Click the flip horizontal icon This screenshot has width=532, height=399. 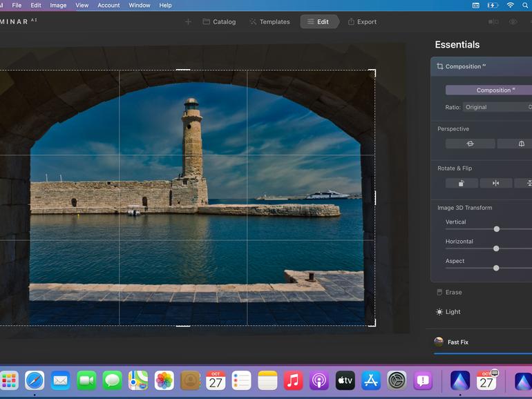tap(495, 183)
